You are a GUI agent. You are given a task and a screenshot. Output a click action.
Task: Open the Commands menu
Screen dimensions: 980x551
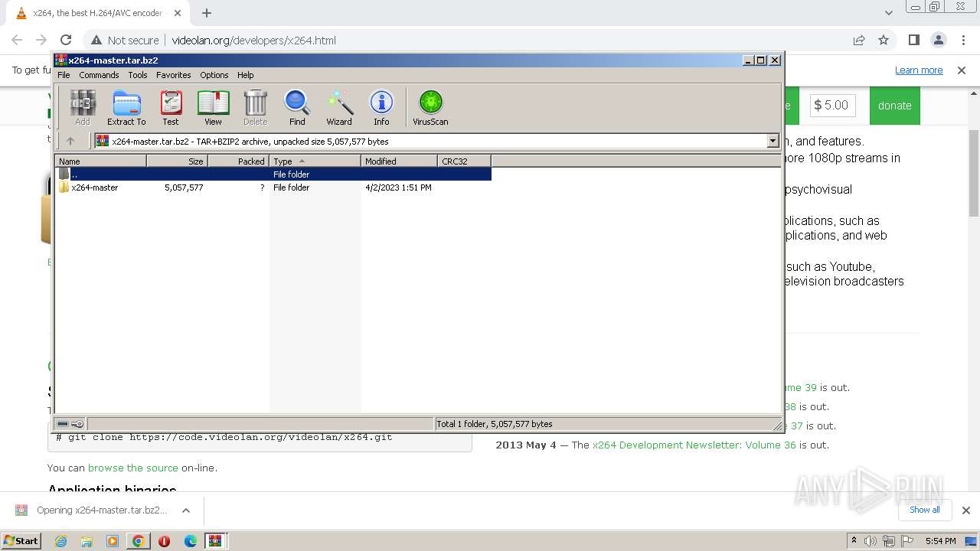99,75
